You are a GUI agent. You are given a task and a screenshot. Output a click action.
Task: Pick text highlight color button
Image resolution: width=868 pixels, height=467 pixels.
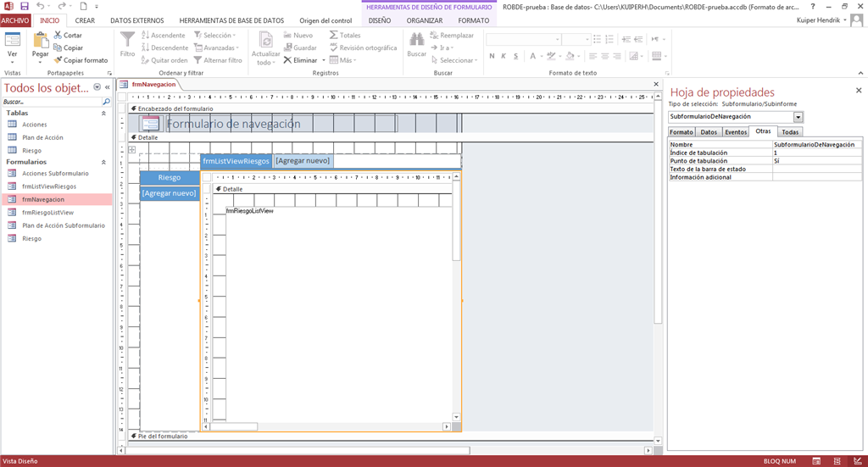tap(550, 56)
